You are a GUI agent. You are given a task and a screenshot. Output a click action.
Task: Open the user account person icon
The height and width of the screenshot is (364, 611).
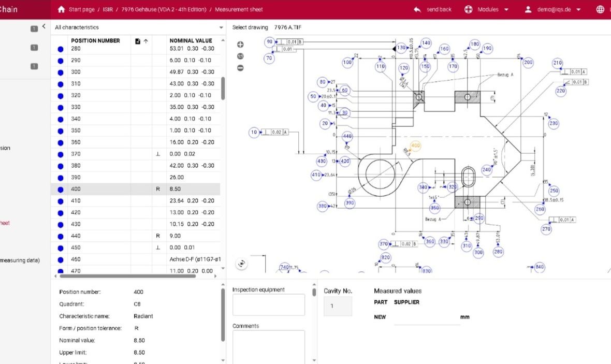pyautogui.click(x=527, y=9)
